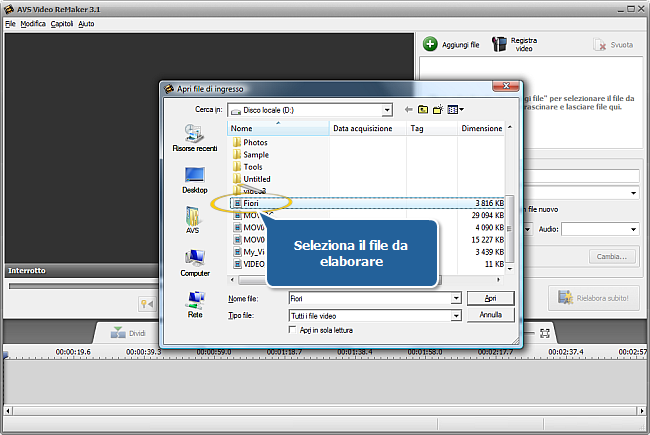Select the VIDEO file at the list bottom

[x=249, y=264]
